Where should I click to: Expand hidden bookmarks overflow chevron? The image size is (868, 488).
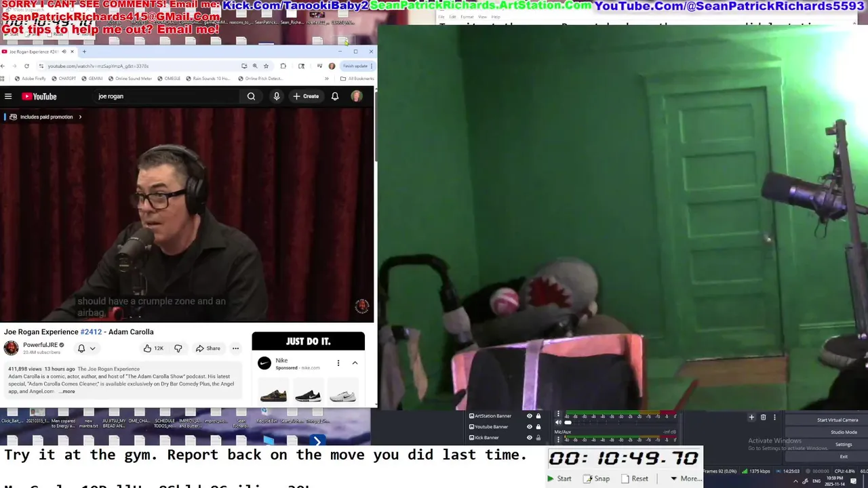click(x=326, y=79)
